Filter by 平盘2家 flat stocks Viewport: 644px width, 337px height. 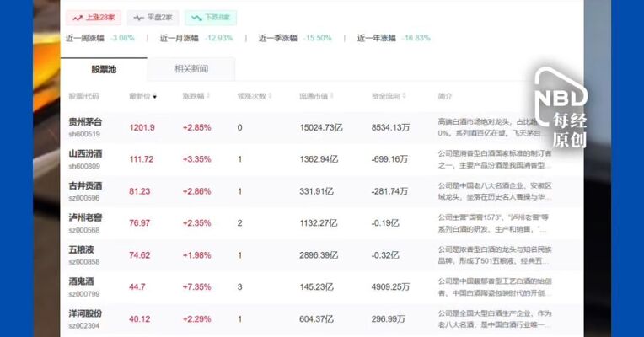153,18
